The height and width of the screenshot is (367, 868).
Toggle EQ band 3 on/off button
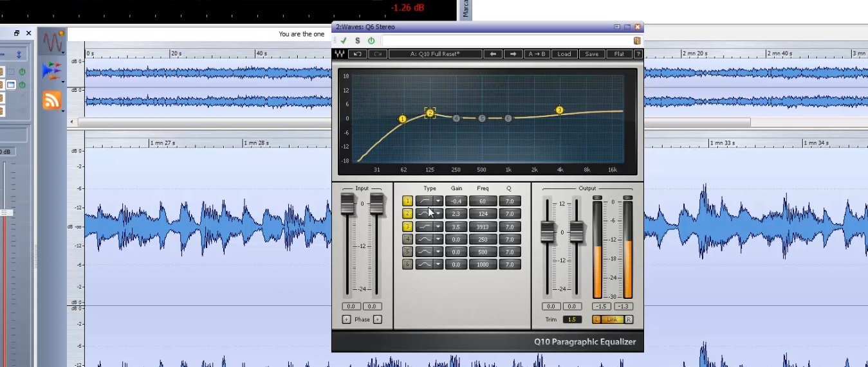407,226
